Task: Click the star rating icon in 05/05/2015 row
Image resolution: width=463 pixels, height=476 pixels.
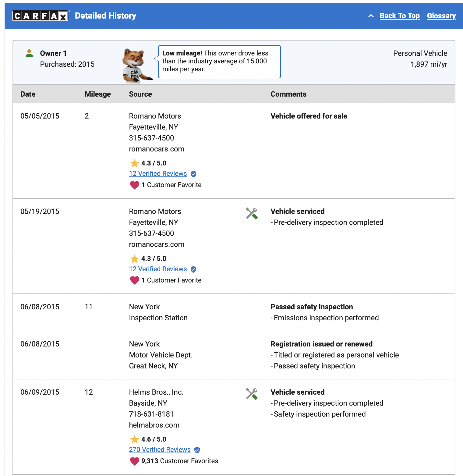Action: [x=134, y=163]
